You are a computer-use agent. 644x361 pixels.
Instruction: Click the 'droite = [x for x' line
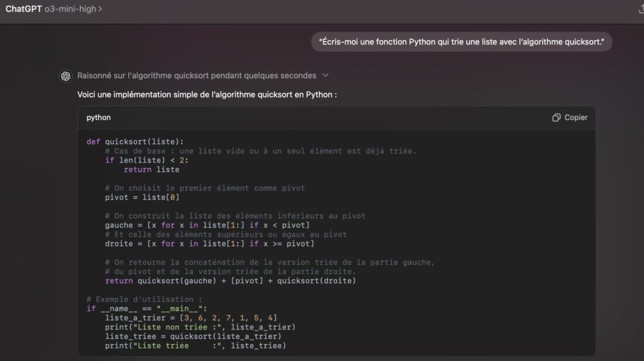209,243
